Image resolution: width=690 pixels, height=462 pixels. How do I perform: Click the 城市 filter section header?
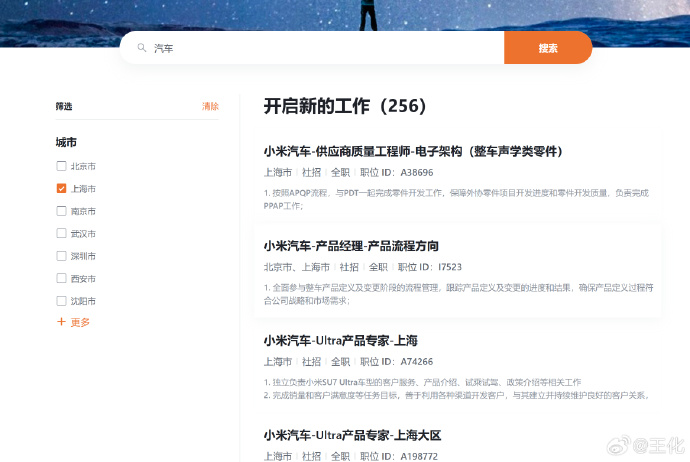66,143
